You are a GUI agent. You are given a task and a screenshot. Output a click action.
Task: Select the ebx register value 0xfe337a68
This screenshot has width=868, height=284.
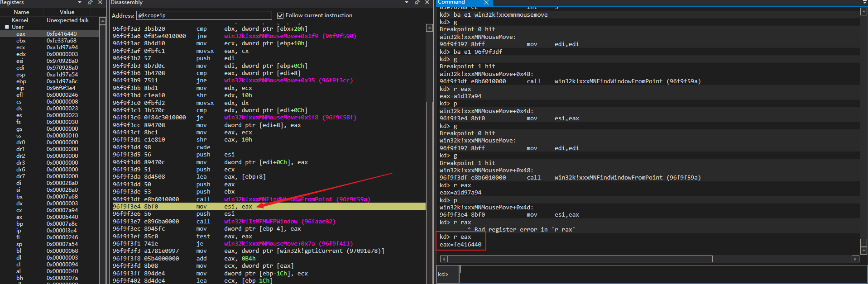coord(62,41)
